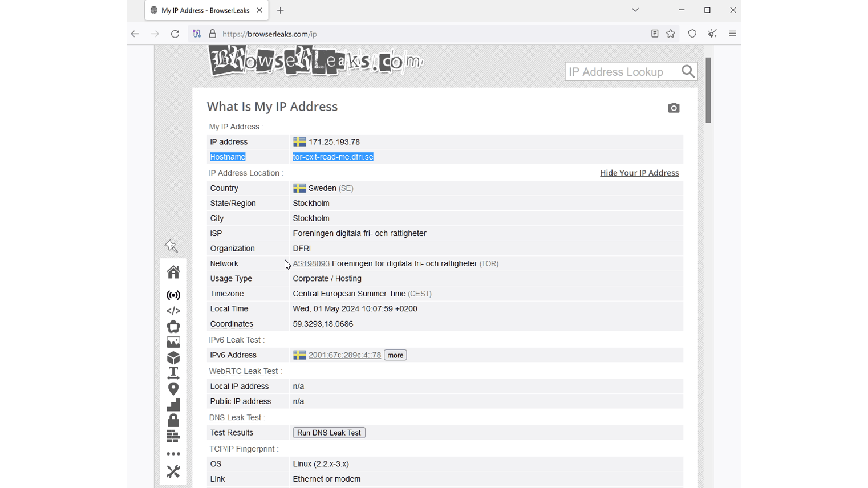The image size is (868, 488).
Task: Click the Hide Your IP Address link
Action: click(x=639, y=173)
